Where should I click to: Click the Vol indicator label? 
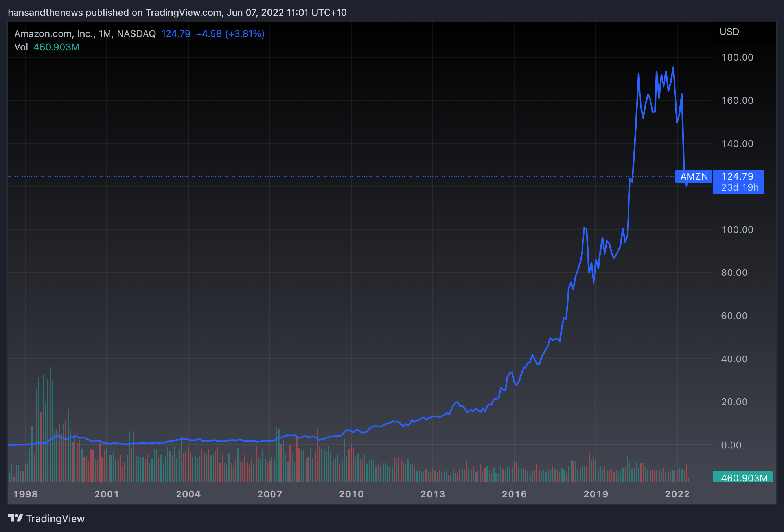21,47
